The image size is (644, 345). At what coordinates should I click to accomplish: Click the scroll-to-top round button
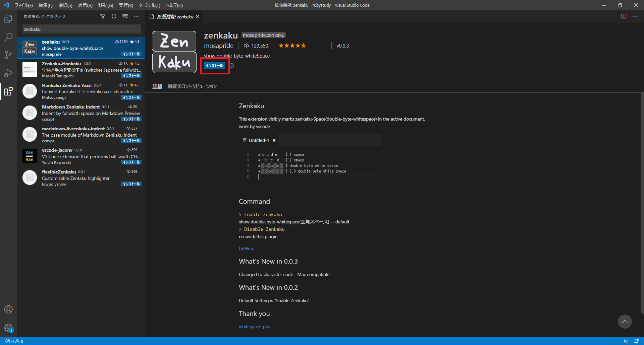click(625, 322)
